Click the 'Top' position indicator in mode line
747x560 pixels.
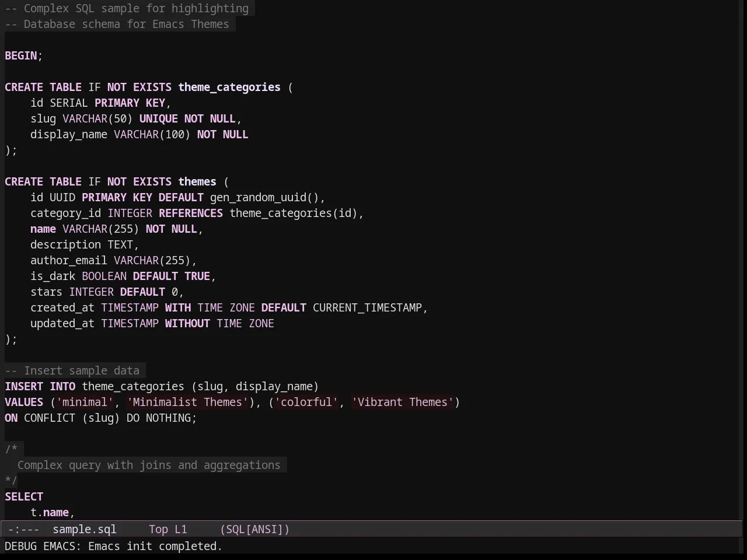pos(158,530)
